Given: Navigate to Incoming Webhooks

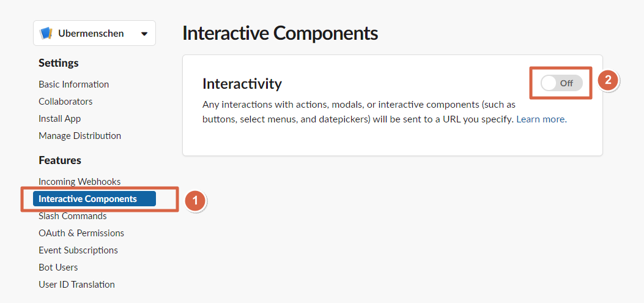Looking at the screenshot, I should (80, 182).
